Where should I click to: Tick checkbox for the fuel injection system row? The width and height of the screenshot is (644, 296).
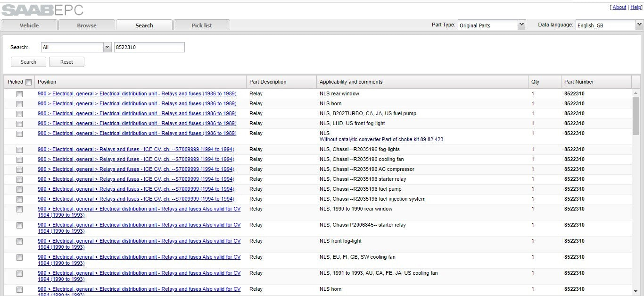pos(19,199)
